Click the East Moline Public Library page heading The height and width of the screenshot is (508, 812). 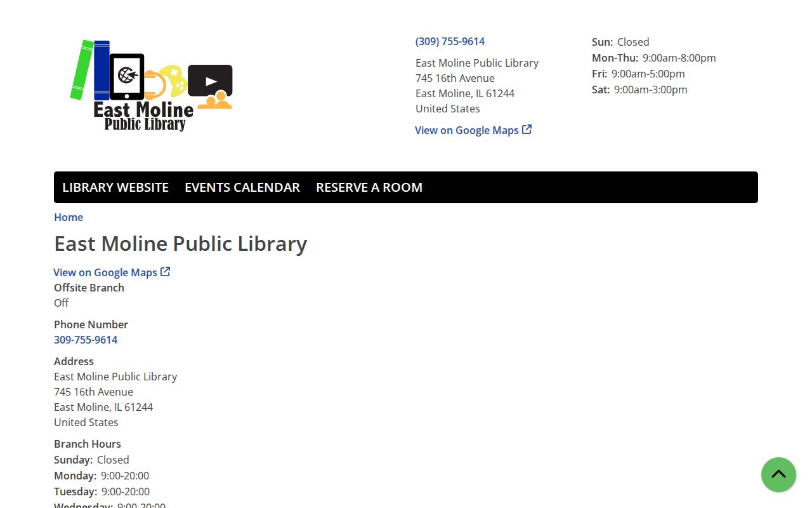[x=181, y=244]
